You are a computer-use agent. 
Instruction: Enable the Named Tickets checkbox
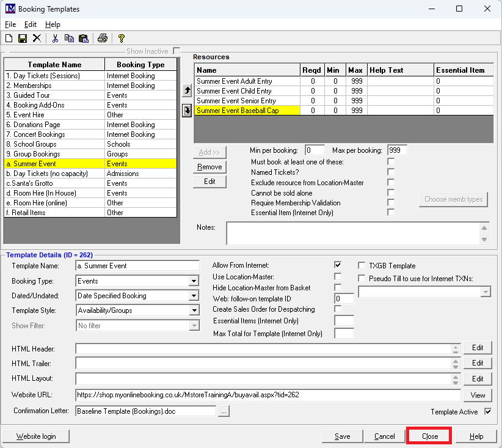pyautogui.click(x=391, y=172)
